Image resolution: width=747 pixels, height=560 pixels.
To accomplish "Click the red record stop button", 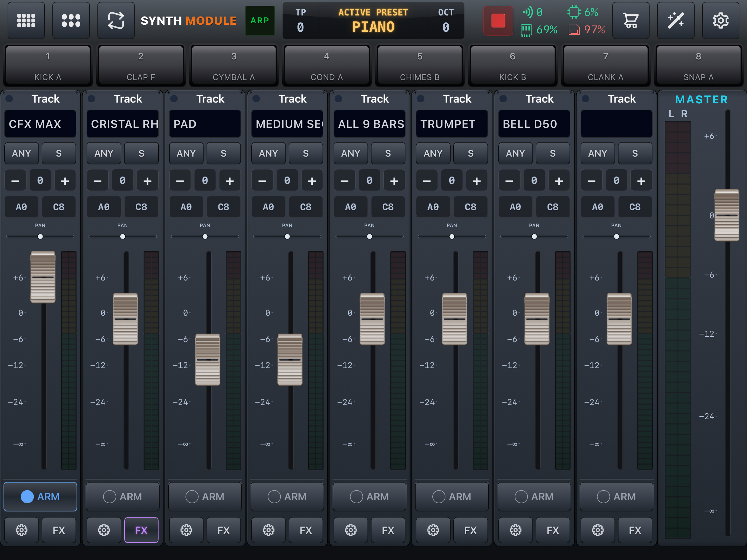I will pos(498,21).
